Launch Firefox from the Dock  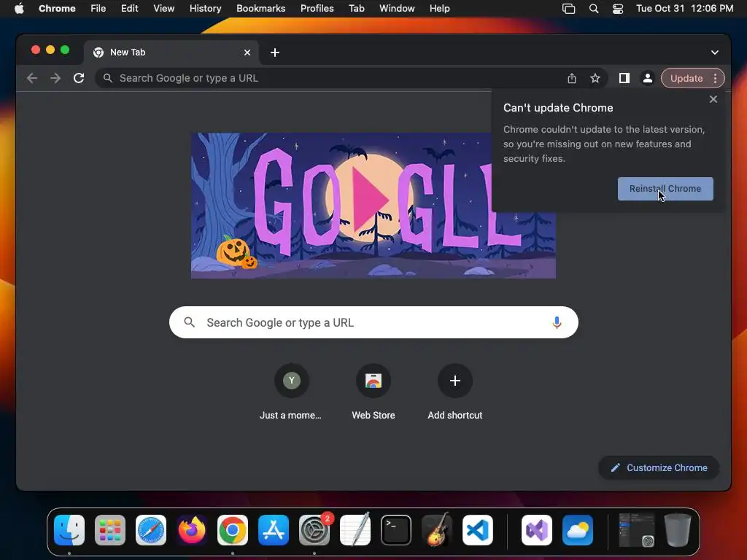pos(192,530)
